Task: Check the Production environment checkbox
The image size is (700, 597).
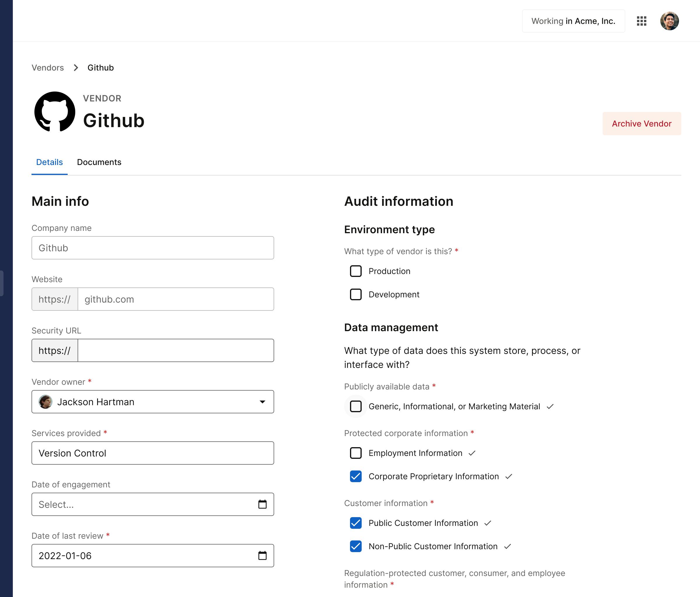Action: click(356, 271)
